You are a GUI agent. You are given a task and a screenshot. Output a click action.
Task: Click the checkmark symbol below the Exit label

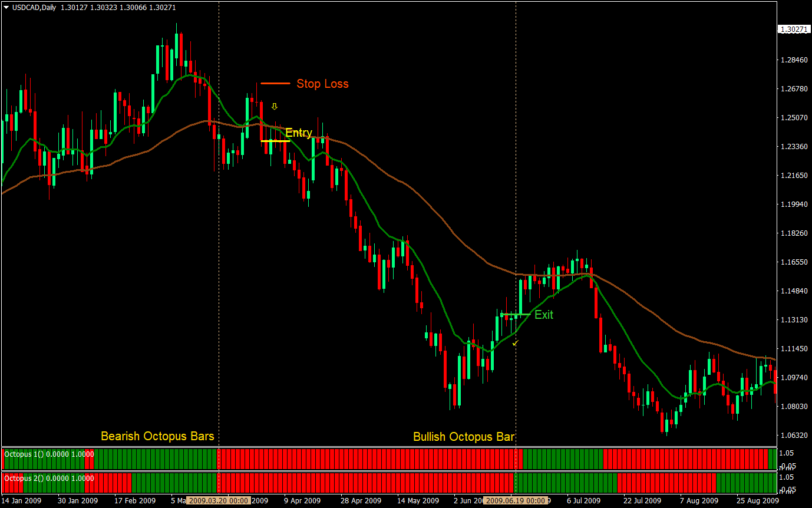516,344
